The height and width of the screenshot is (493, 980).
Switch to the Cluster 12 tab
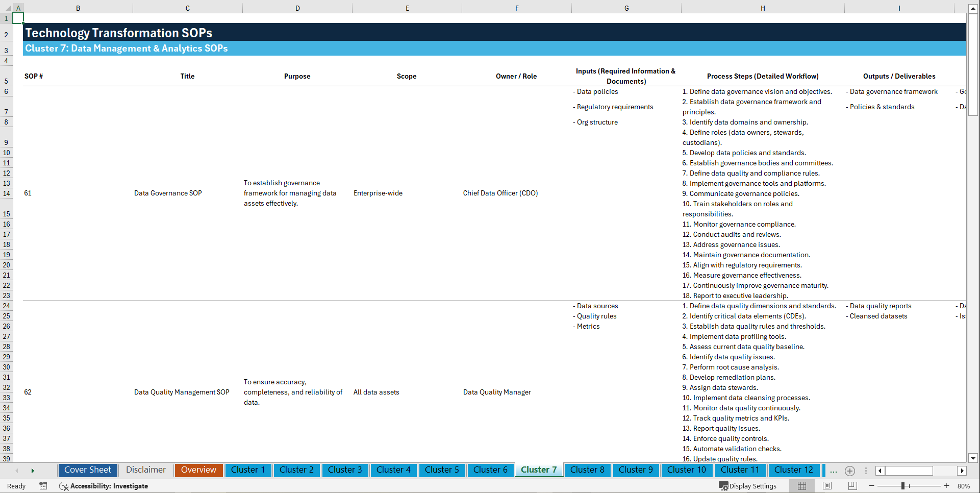[794, 470]
